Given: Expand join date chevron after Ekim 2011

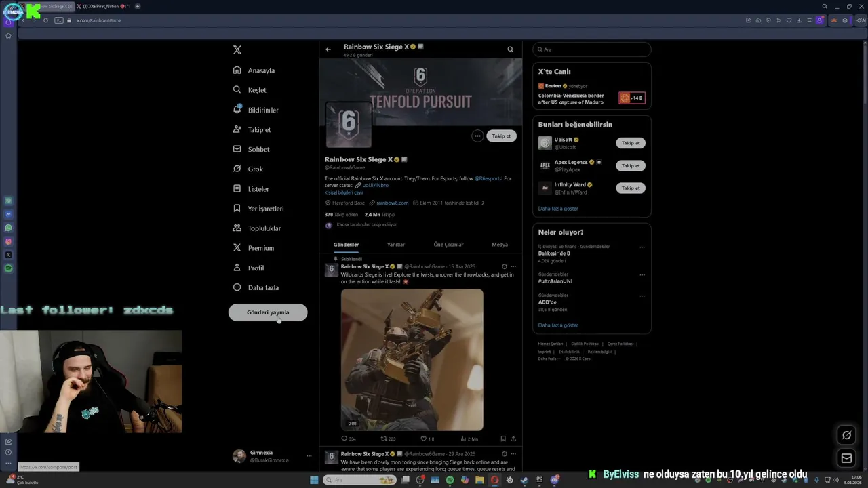Looking at the screenshot, I should coord(483,203).
